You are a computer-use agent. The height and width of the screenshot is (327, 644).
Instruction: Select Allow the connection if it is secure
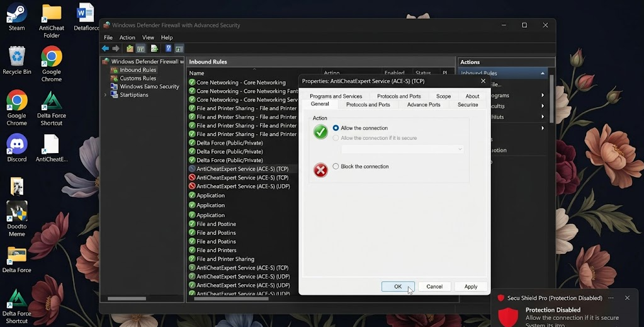(x=336, y=138)
